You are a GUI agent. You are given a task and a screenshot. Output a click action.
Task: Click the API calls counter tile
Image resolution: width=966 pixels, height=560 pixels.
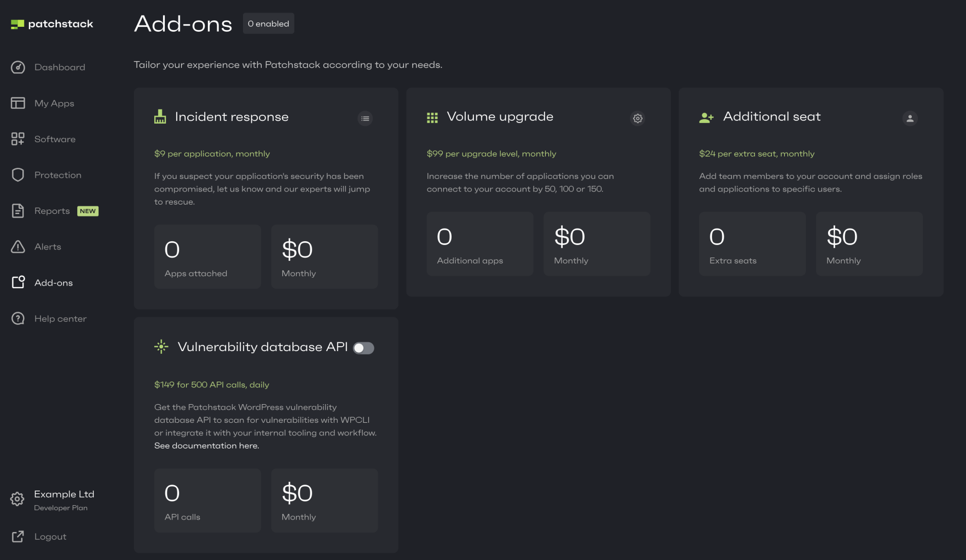pyautogui.click(x=207, y=500)
